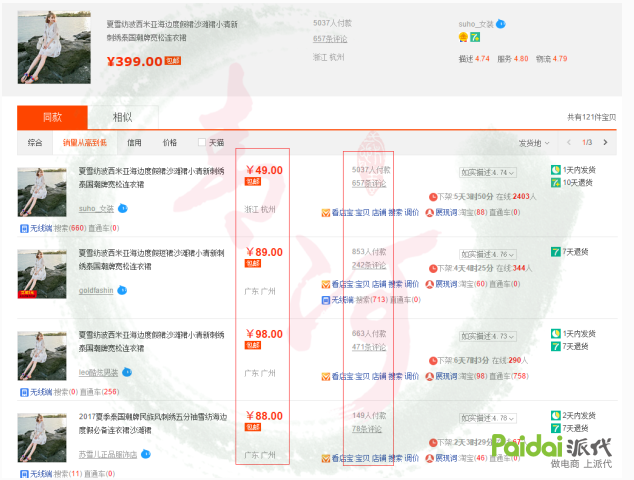
Task: Click clock icon beside 下架:4天4时25分
Action: coord(433,269)
